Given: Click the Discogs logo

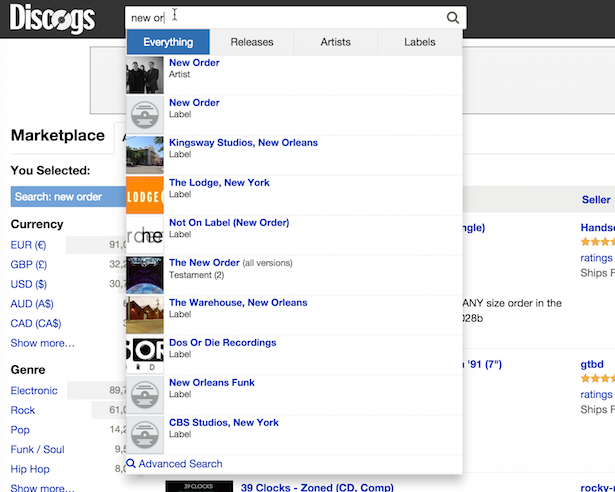Looking at the screenshot, I should (53, 18).
